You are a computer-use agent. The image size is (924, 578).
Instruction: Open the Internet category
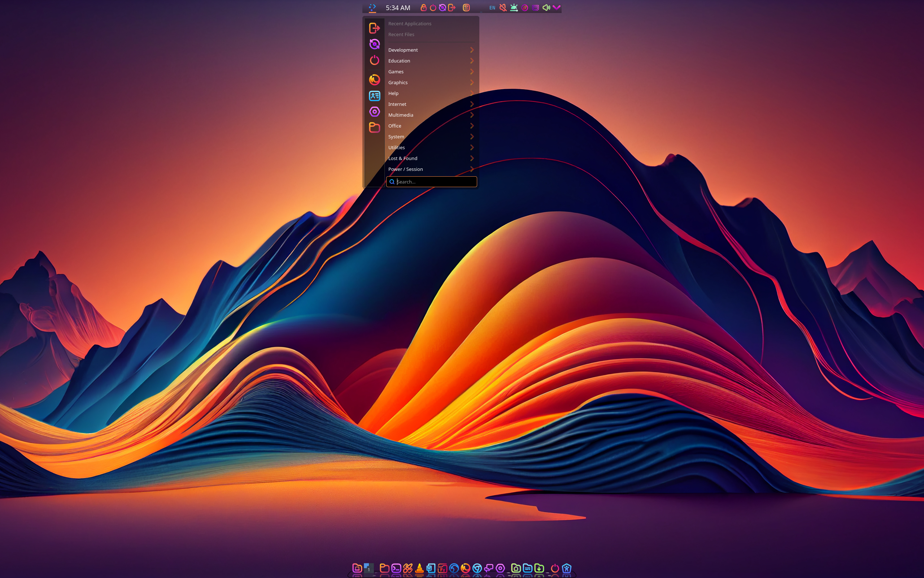click(431, 104)
